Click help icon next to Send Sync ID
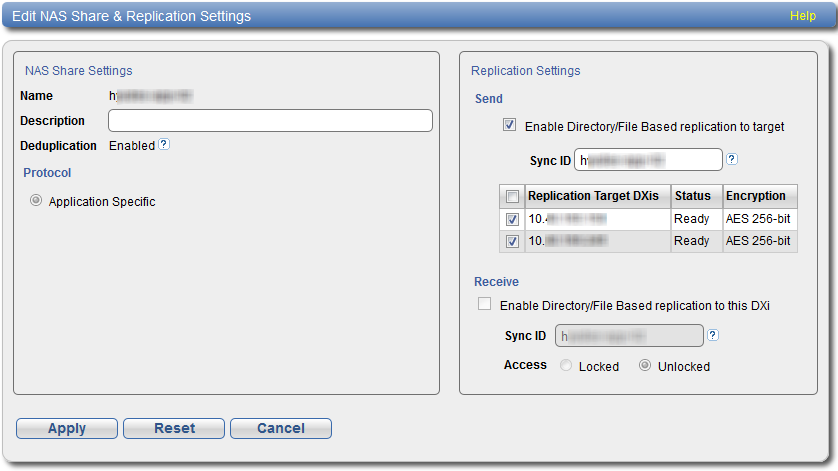The image size is (838, 471). click(732, 159)
